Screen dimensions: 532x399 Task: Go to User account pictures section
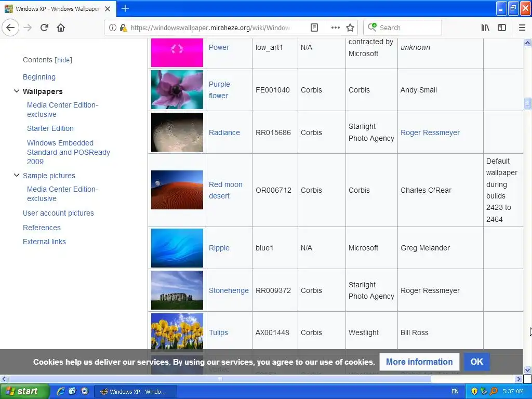pyautogui.click(x=58, y=213)
